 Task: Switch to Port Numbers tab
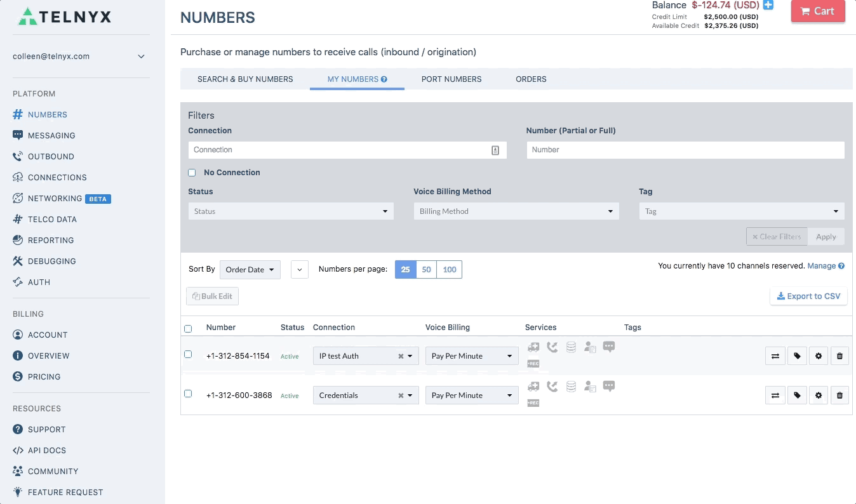(451, 79)
